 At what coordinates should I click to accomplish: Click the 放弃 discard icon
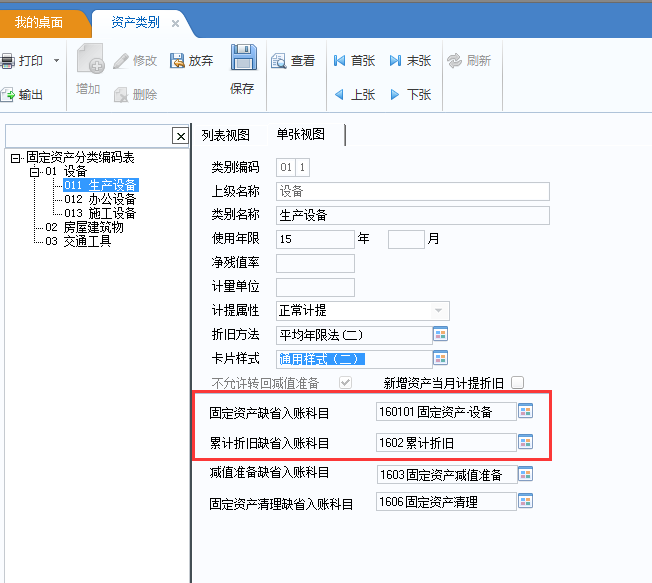click(177, 61)
